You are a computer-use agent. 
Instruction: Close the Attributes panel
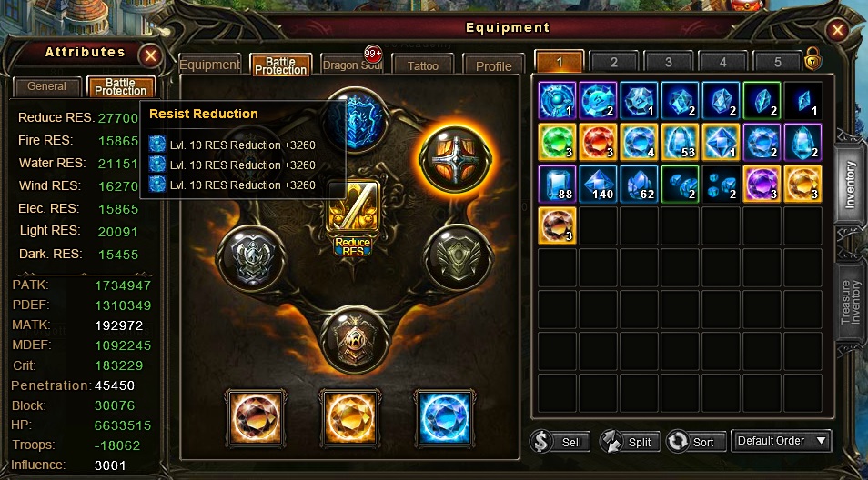coord(150,55)
